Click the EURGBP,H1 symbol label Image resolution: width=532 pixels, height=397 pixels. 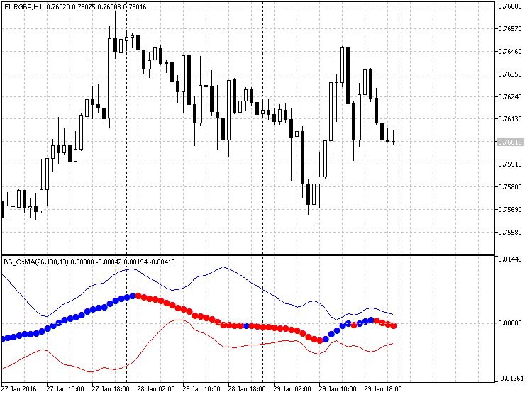click(x=23, y=7)
